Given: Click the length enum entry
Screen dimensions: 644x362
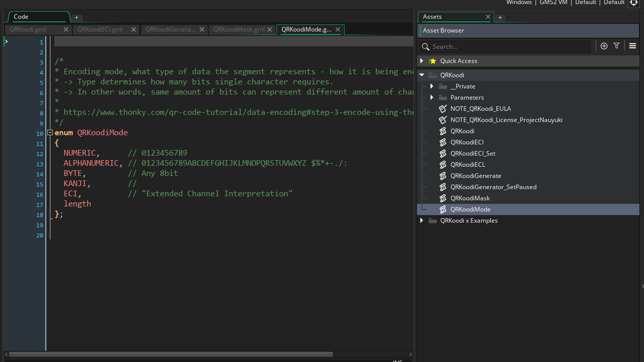Looking at the screenshot, I should (77, 204).
